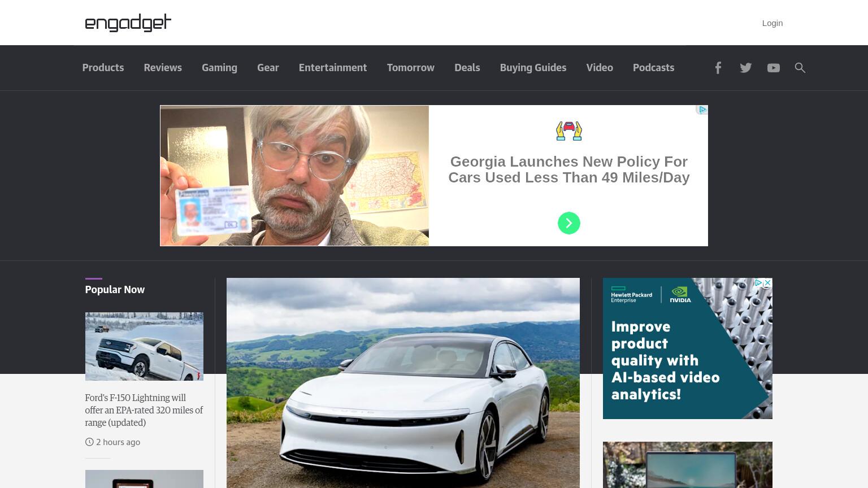
Task: Open the Deals page
Action: coord(467,68)
